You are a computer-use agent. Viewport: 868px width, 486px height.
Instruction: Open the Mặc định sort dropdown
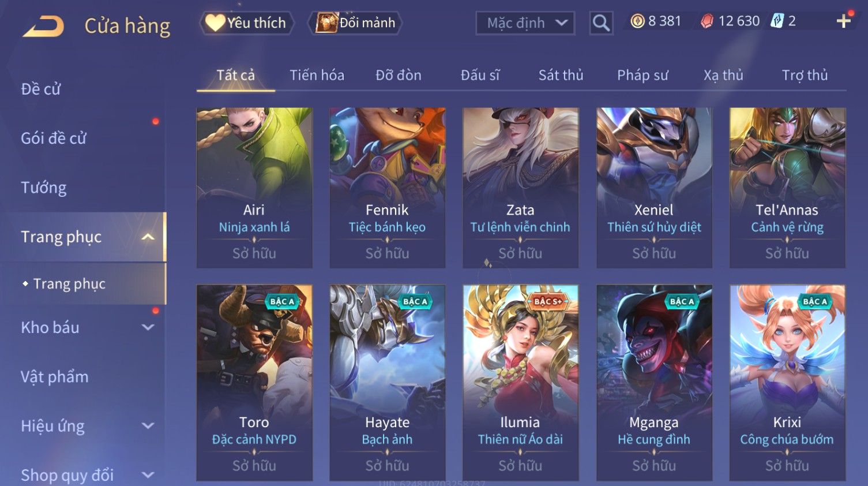(x=525, y=23)
